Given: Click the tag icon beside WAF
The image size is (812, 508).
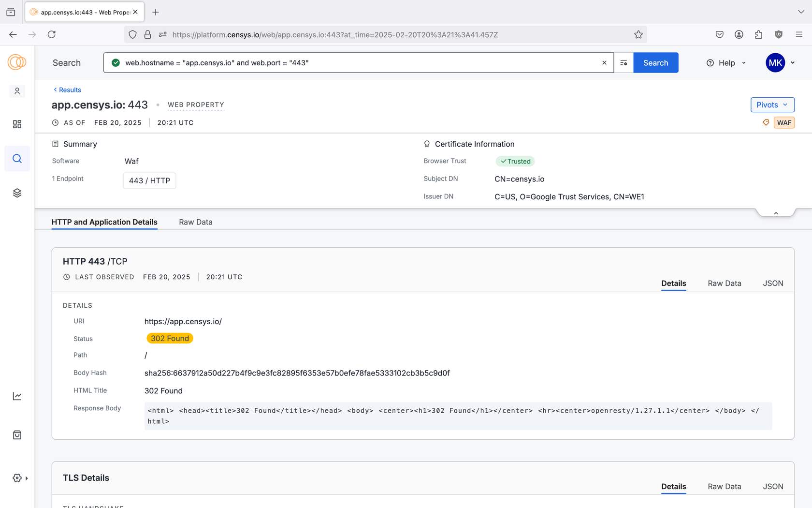Looking at the screenshot, I should point(766,122).
